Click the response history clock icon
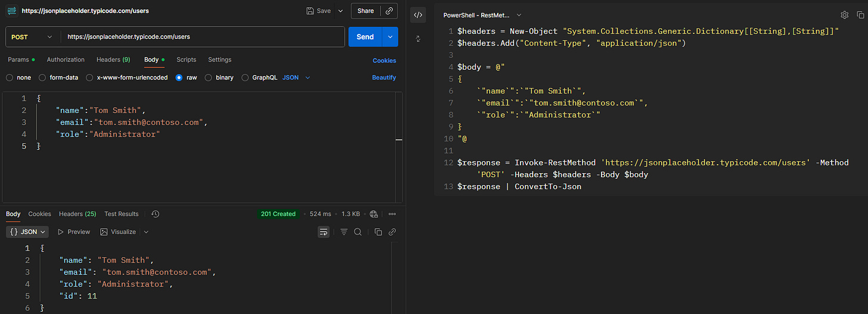 [155, 214]
